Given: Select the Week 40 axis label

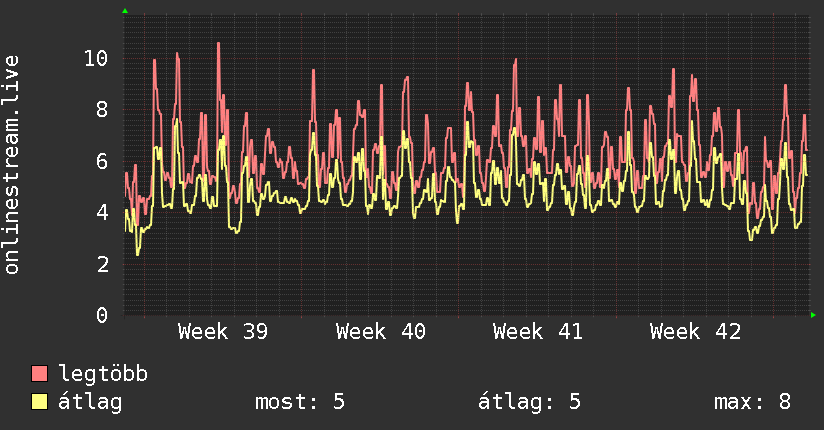Looking at the screenshot, I should point(380,332).
